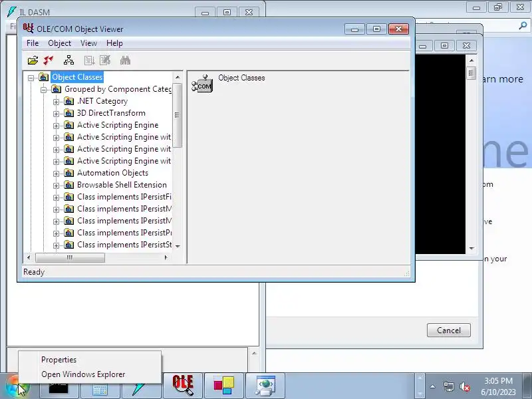
Task: Choose Open Windows Explorer from context menu
Action: click(90, 374)
